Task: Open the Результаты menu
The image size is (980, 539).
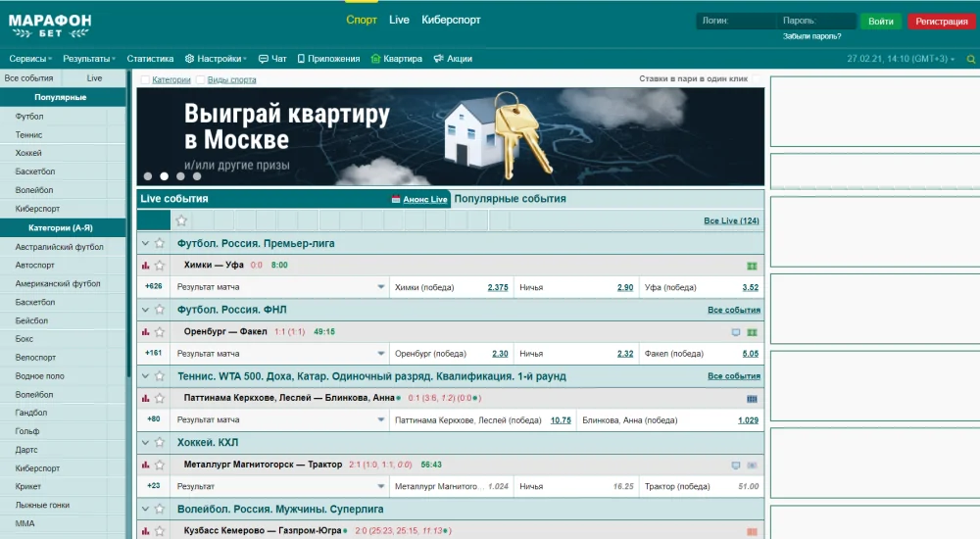Action: pyautogui.click(x=89, y=59)
